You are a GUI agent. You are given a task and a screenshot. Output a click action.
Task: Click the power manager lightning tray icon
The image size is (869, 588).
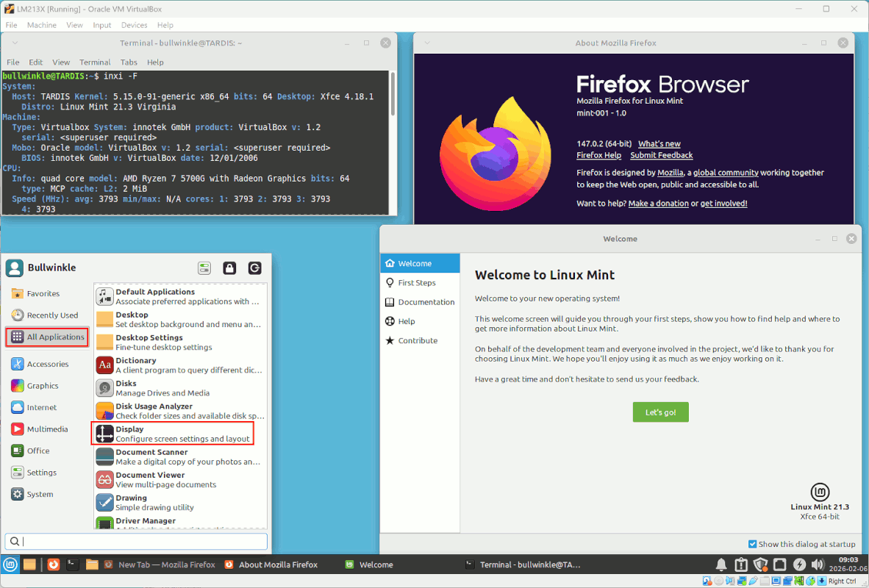799,564
